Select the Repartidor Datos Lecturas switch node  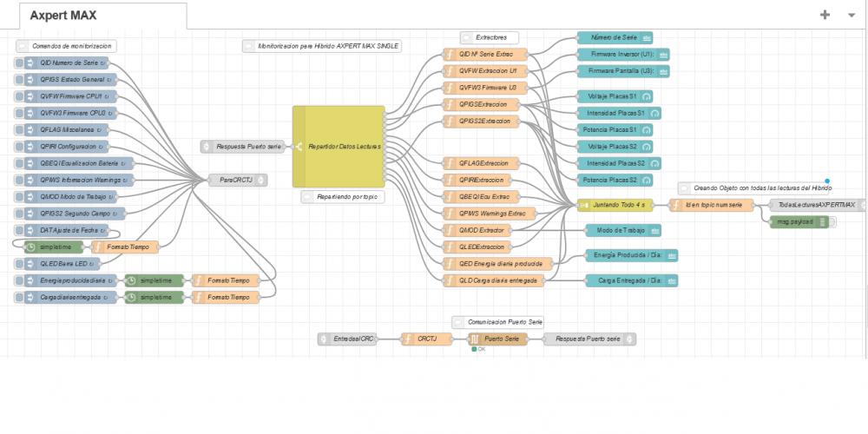339,147
